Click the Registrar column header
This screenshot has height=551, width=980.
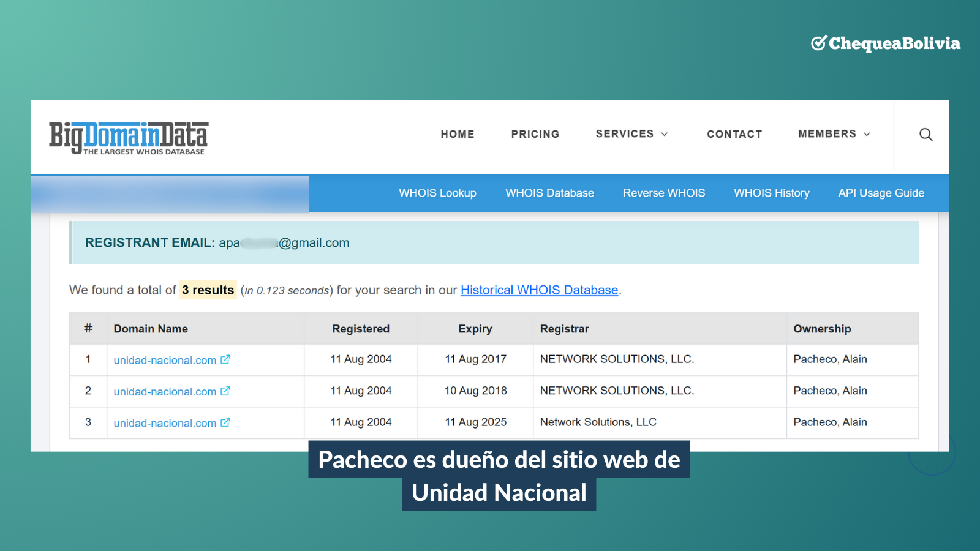coord(564,329)
